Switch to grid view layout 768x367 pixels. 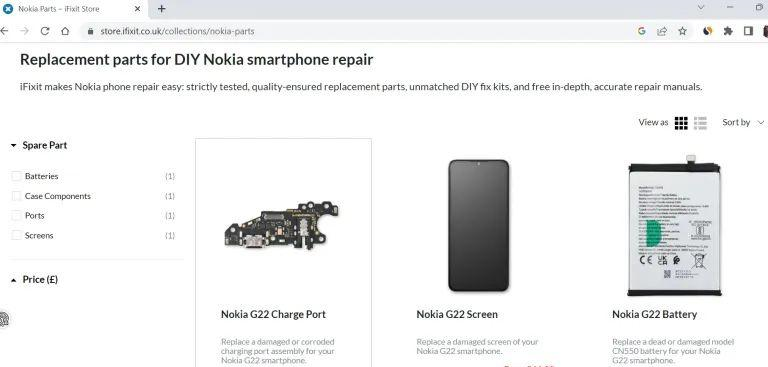(681, 123)
